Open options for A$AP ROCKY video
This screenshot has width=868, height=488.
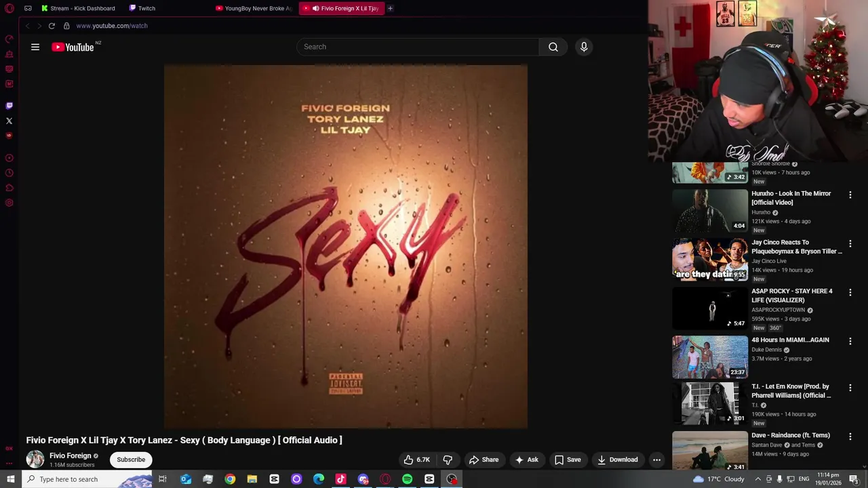pos(850,292)
